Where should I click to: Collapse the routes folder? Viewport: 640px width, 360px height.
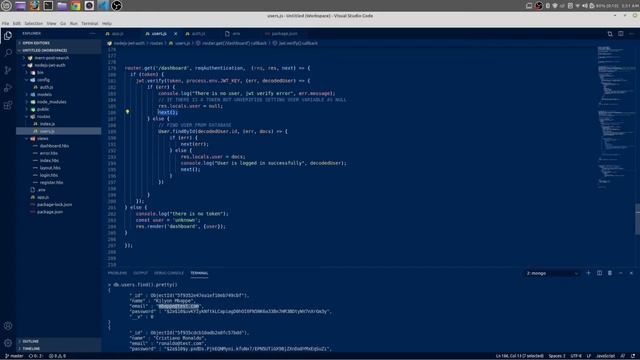58,117
